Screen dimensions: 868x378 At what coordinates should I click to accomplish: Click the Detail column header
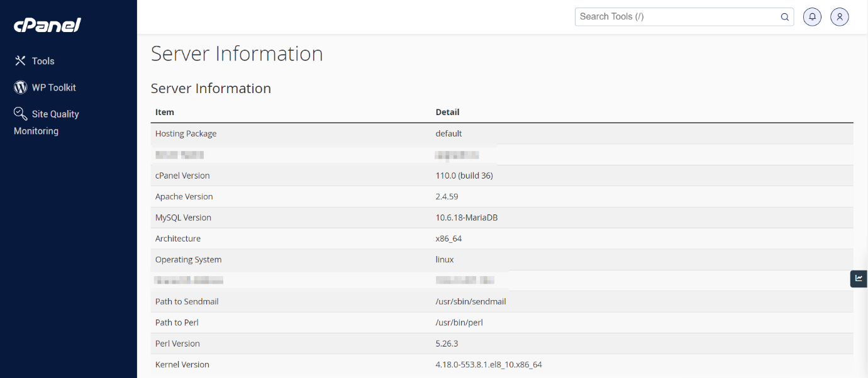[x=447, y=112]
